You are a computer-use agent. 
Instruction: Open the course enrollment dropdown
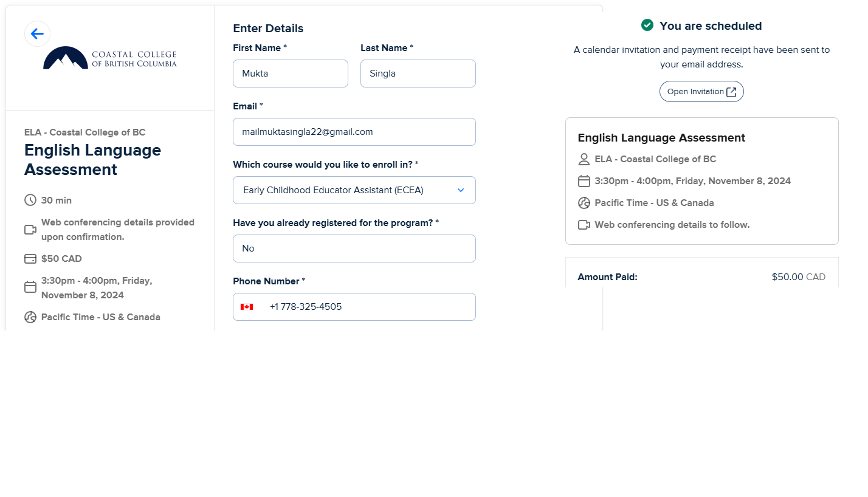click(354, 190)
